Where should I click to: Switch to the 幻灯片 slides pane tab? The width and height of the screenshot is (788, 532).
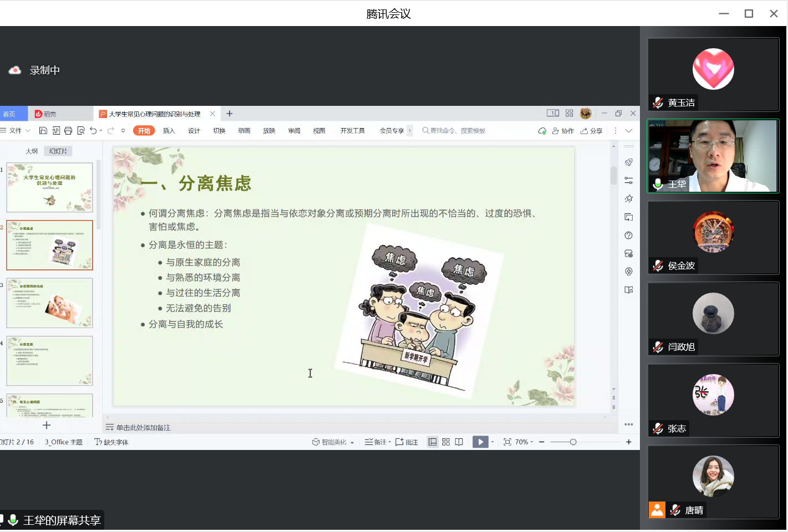[x=58, y=151]
